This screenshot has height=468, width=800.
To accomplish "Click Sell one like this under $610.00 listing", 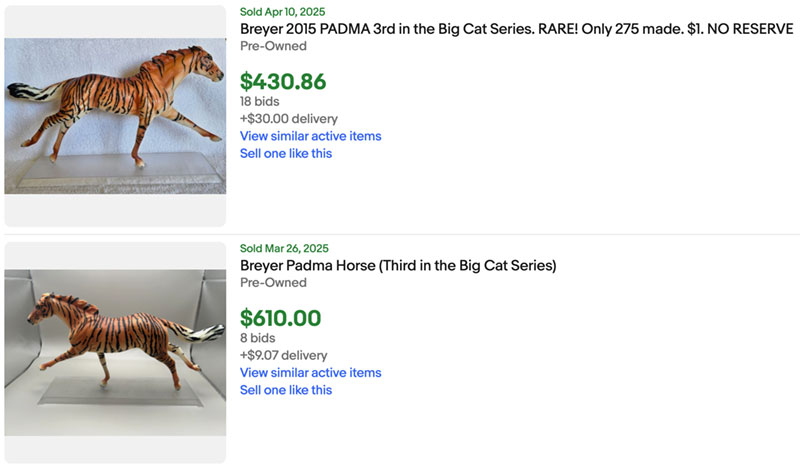I will (x=286, y=390).
